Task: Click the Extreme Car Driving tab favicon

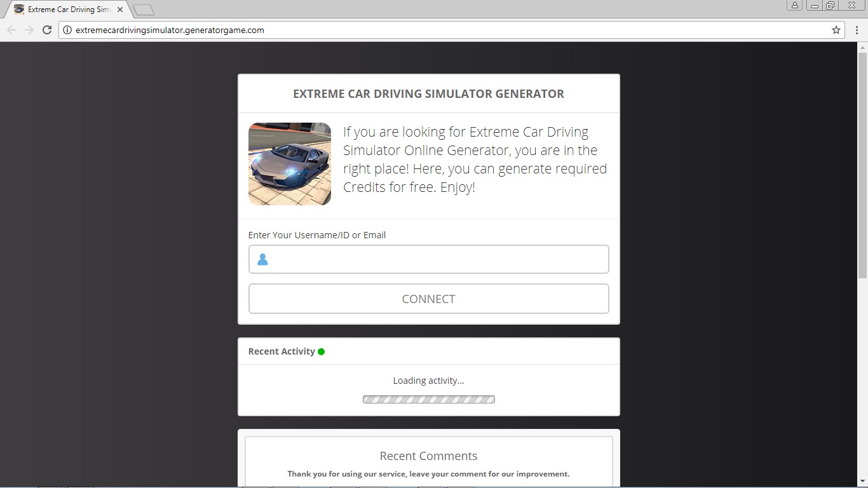Action: (19, 10)
